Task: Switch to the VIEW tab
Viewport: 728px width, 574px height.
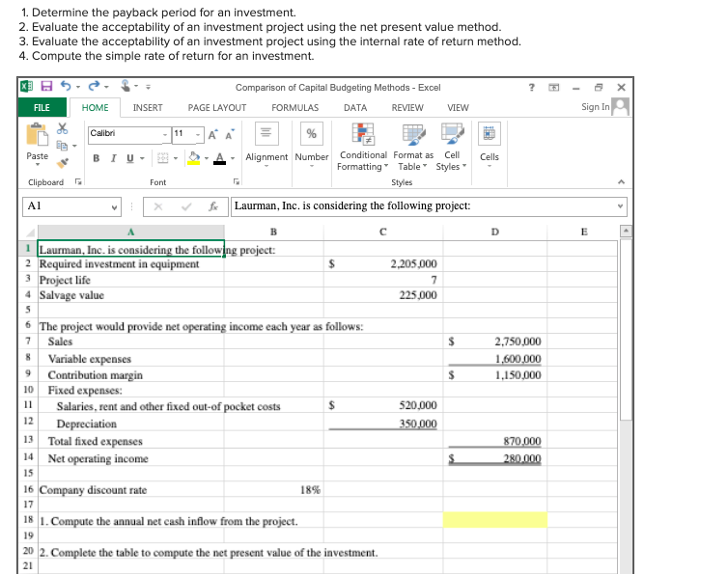Action: 458,108
